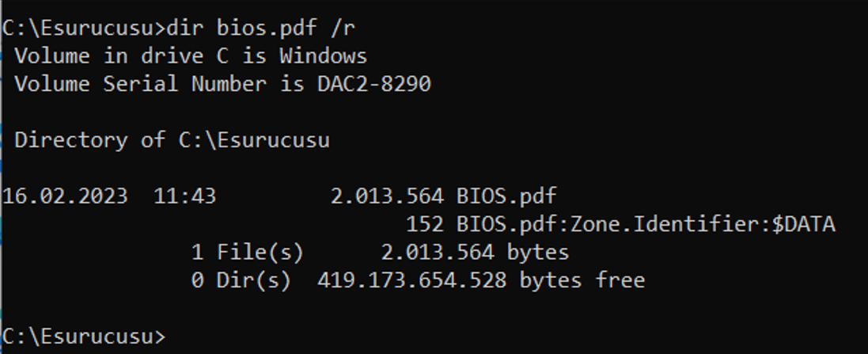
Task: Click the top C:\Esurucusu> prompt path
Action: pos(84,29)
